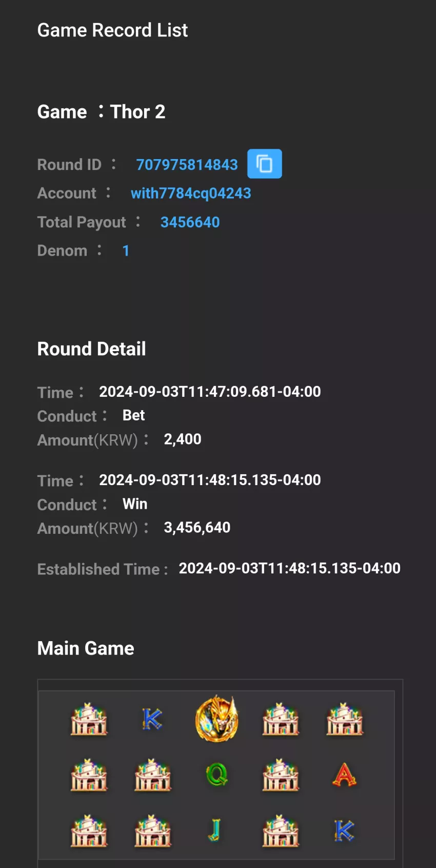Click the temple symbol left of the red A
Image resolution: width=436 pixels, height=868 pixels.
[x=281, y=775]
